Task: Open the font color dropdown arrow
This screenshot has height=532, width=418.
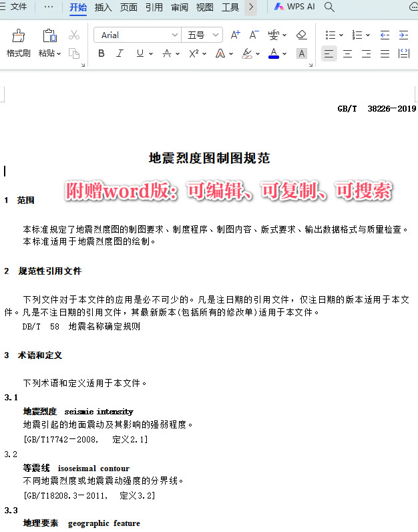Action: point(284,53)
